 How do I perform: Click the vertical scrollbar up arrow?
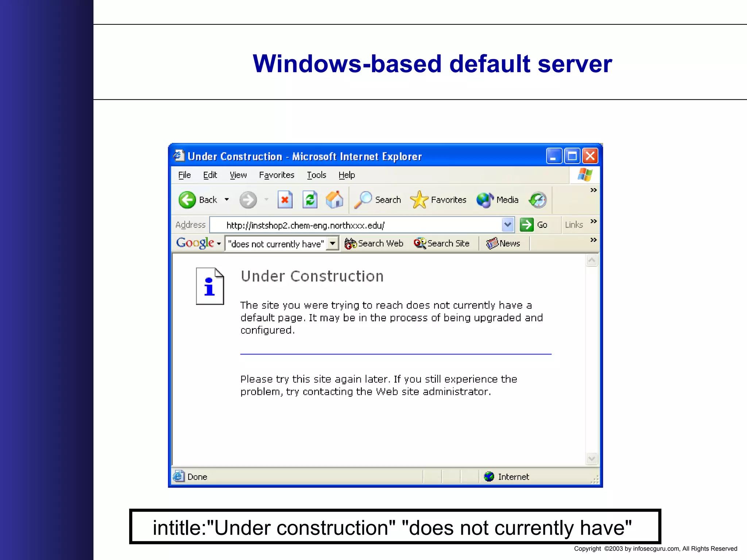click(x=592, y=260)
